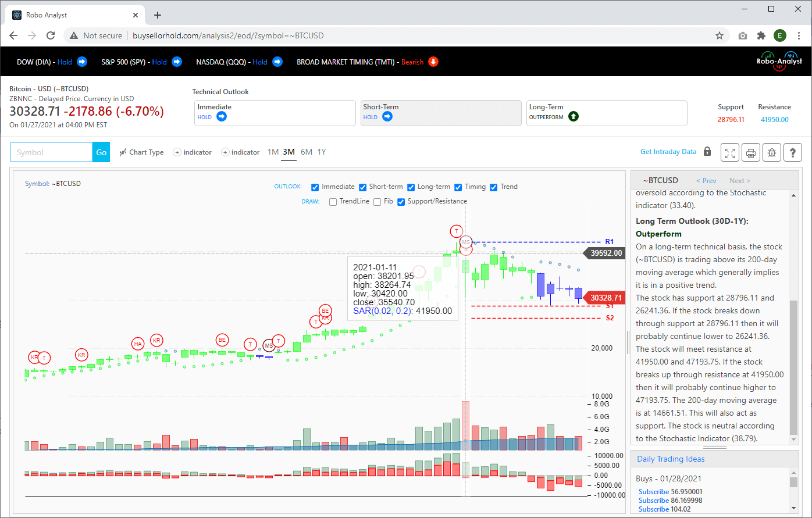Close the Robo Analyst browser tab
The image size is (812, 518).
tap(136, 15)
